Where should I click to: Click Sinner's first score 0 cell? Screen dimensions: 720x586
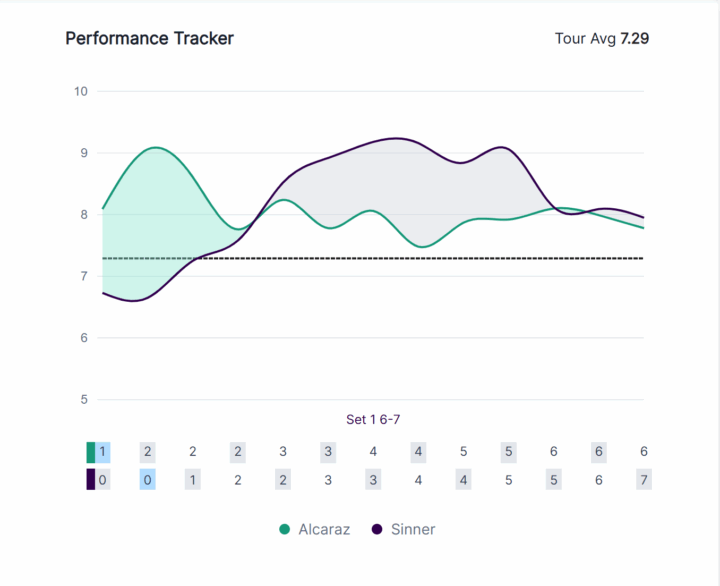click(x=103, y=480)
